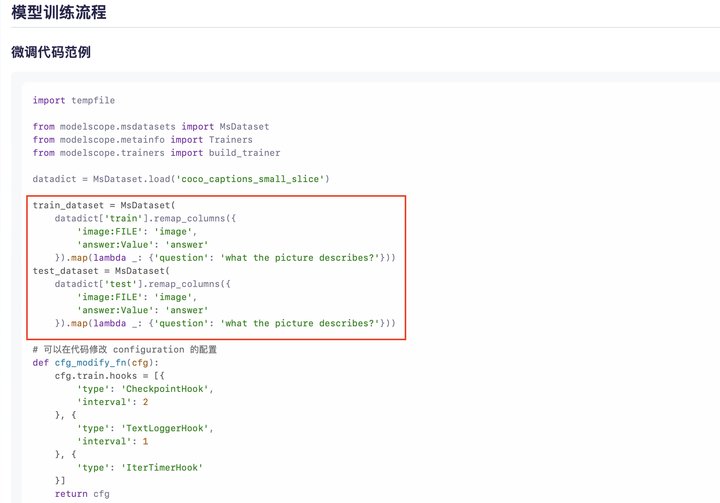Click the 'TextLoggerHook' string

(170, 428)
